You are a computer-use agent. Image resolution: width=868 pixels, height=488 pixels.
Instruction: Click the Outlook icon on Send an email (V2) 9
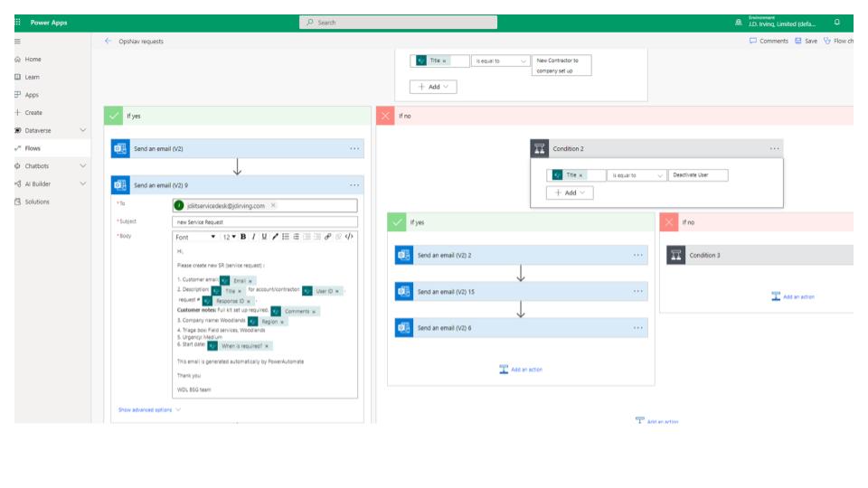point(120,184)
